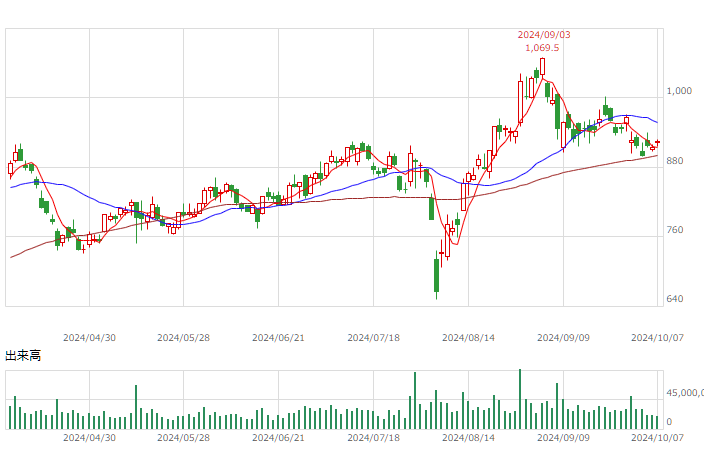
Task: Click the 2024/07/18 date under volume chart
Action: click(x=374, y=438)
